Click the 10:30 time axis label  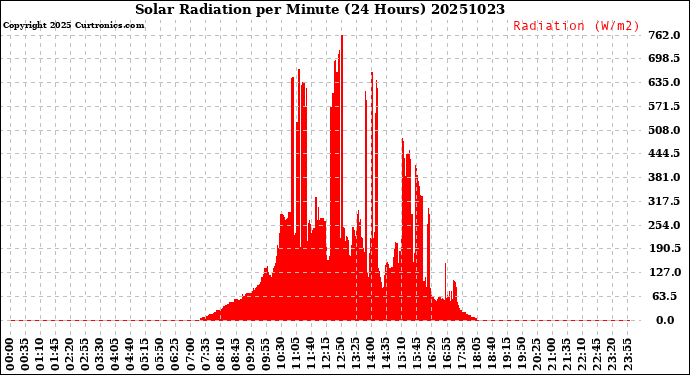[x=280, y=355]
